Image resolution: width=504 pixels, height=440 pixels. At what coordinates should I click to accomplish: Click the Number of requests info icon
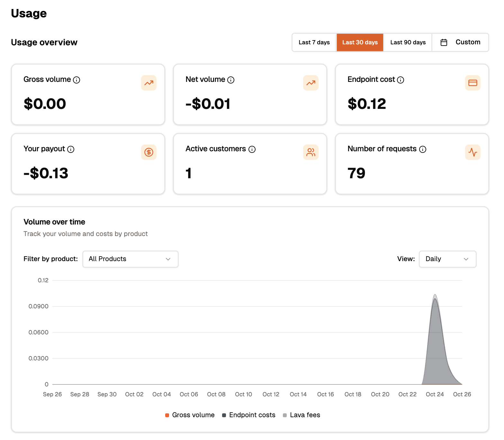(x=423, y=149)
